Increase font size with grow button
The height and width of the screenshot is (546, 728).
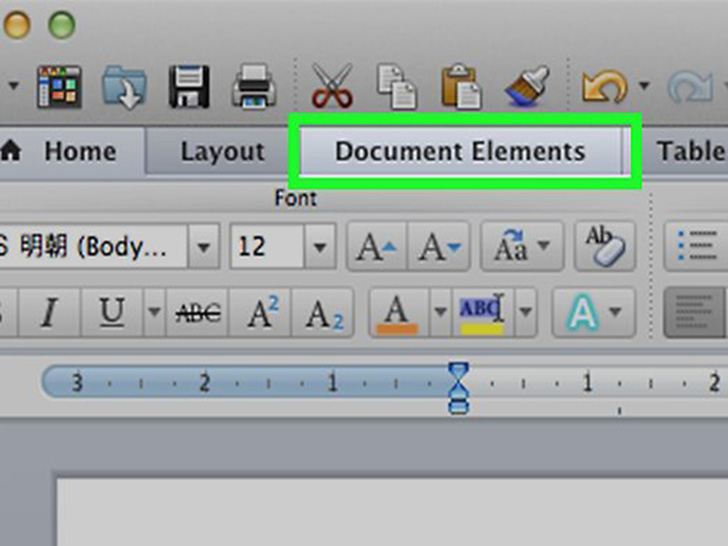tap(377, 247)
